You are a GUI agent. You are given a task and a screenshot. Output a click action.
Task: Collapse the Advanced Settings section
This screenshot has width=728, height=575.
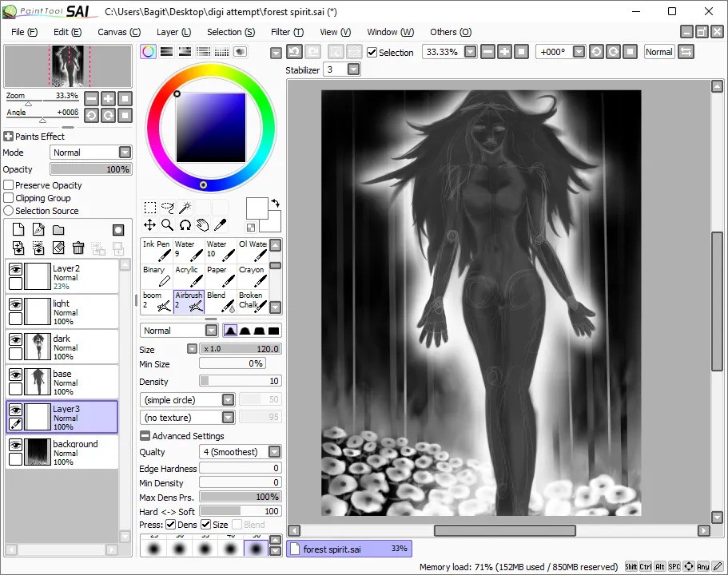[x=145, y=436]
